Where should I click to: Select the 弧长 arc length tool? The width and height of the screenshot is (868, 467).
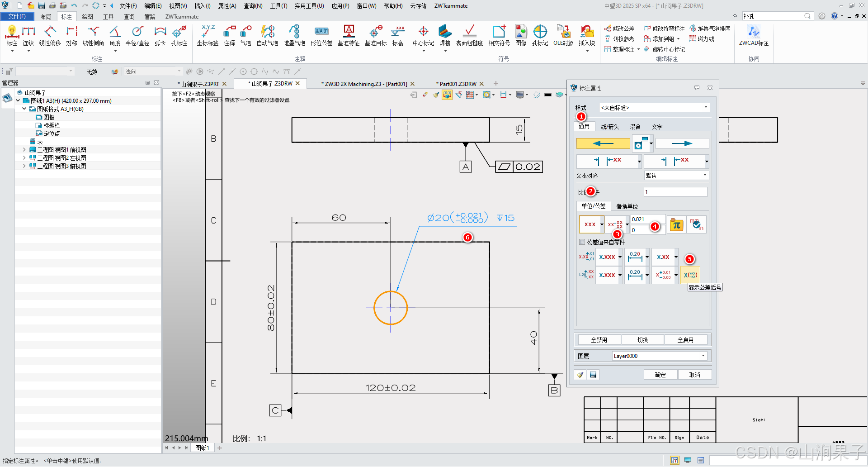[x=160, y=36]
